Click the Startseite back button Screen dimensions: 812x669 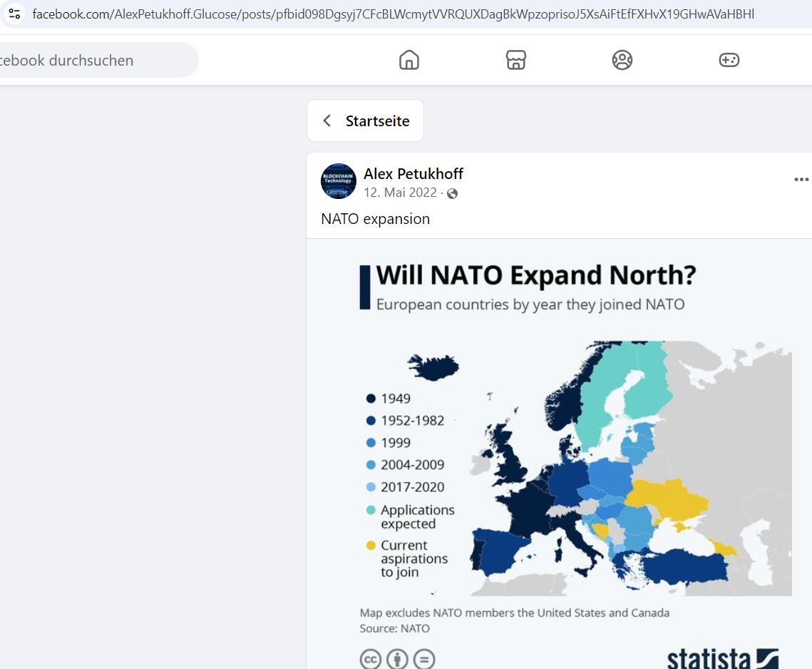click(365, 121)
